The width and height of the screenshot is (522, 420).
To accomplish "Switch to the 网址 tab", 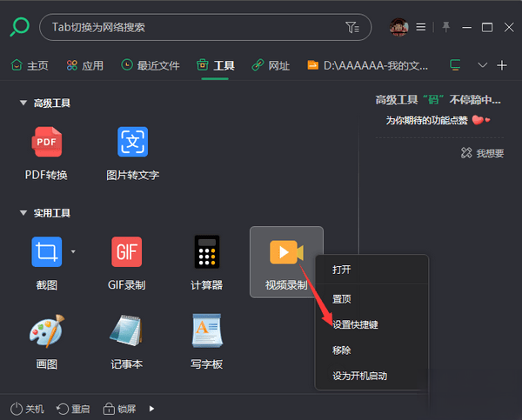I will pyautogui.click(x=271, y=65).
